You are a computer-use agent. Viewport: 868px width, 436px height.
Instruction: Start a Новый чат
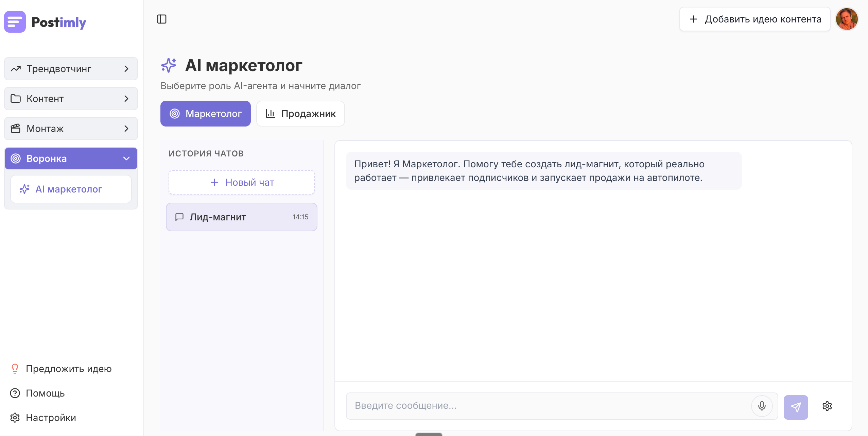(x=242, y=182)
